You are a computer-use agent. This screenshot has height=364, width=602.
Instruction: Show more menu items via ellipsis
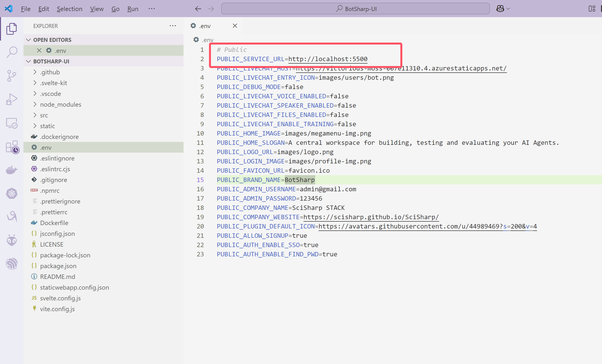[151, 9]
